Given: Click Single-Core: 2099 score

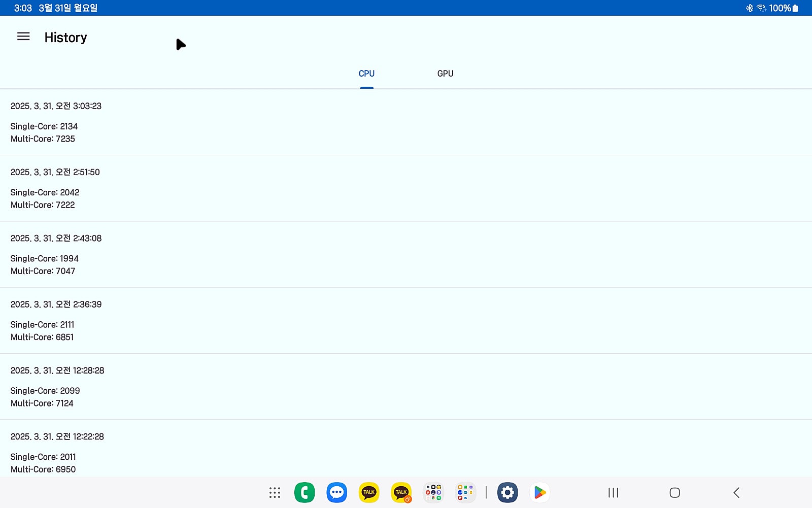Looking at the screenshot, I should [x=45, y=391].
